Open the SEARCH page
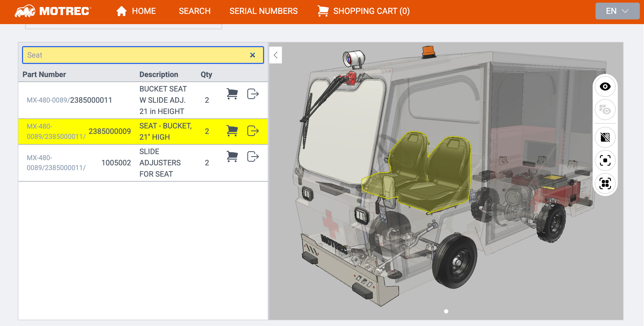The width and height of the screenshot is (644, 326). point(194,11)
